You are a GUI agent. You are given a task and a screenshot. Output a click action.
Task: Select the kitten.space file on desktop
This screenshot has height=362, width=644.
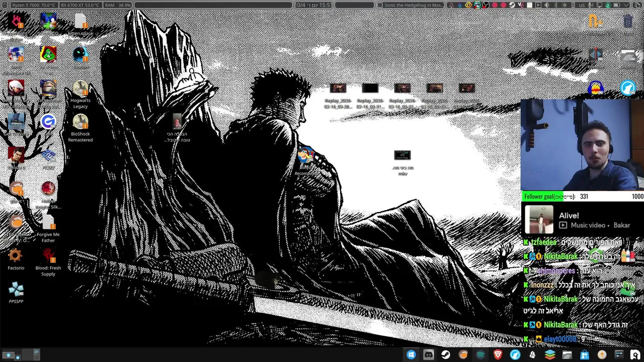[x=80, y=26]
